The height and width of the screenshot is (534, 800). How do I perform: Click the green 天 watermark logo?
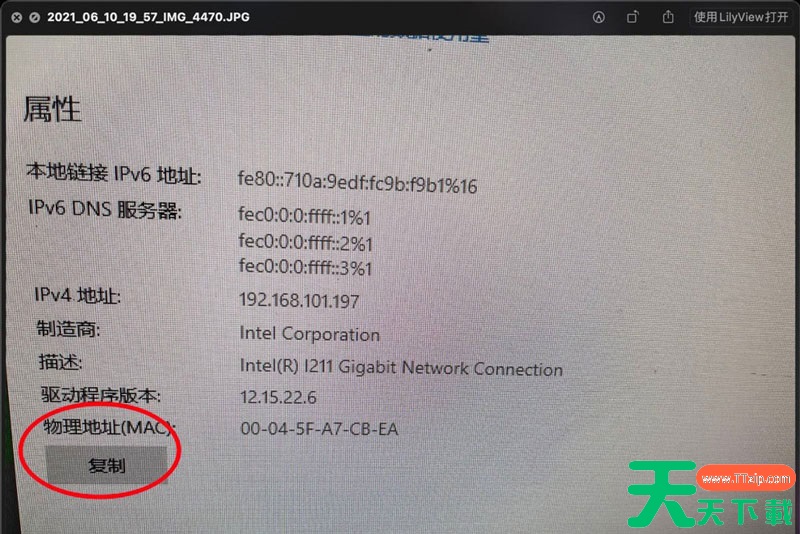point(663,493)
